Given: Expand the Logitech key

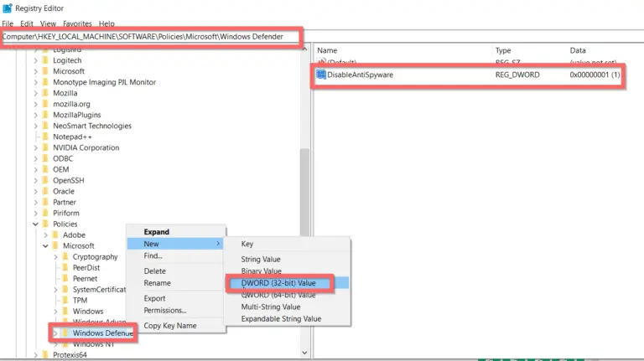Looking at the screenshot, I should (x=35, y=60).
